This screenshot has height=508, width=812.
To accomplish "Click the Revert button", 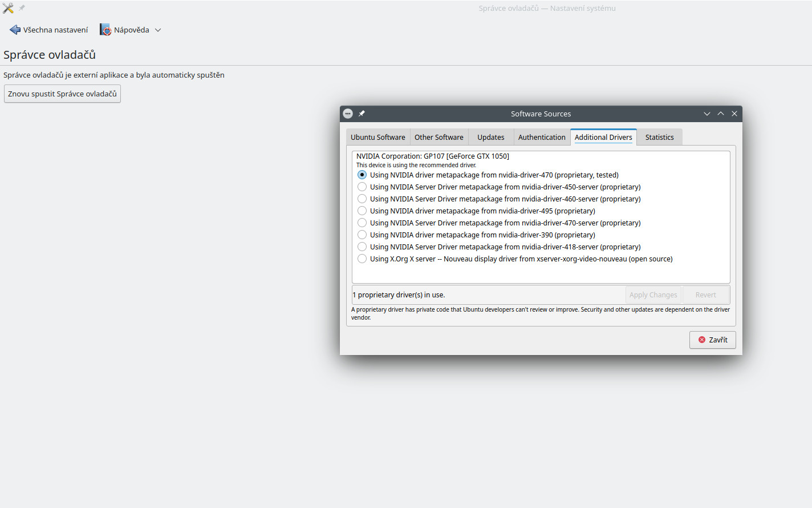I will click(706, 295).
